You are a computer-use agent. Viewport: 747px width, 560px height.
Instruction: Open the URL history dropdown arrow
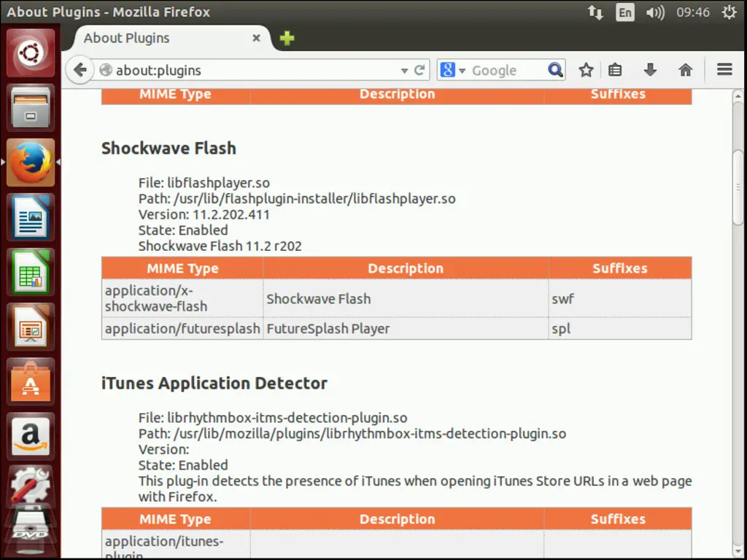pos(404,71)
